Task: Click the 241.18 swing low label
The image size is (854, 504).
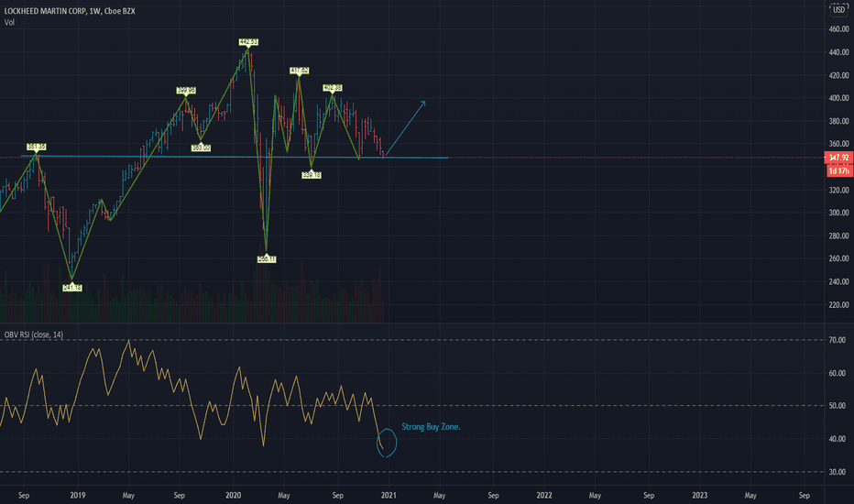Action: click(72, 288)
